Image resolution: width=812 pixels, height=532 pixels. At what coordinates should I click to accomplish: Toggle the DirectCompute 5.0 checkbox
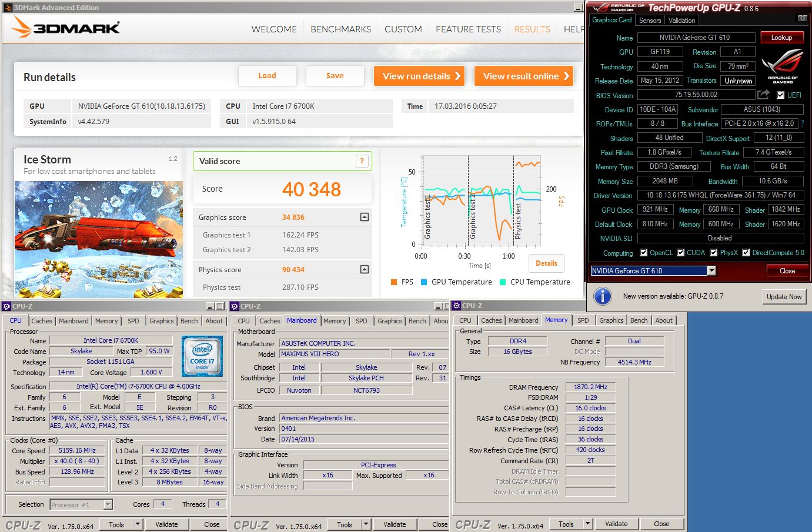[746, 253]
